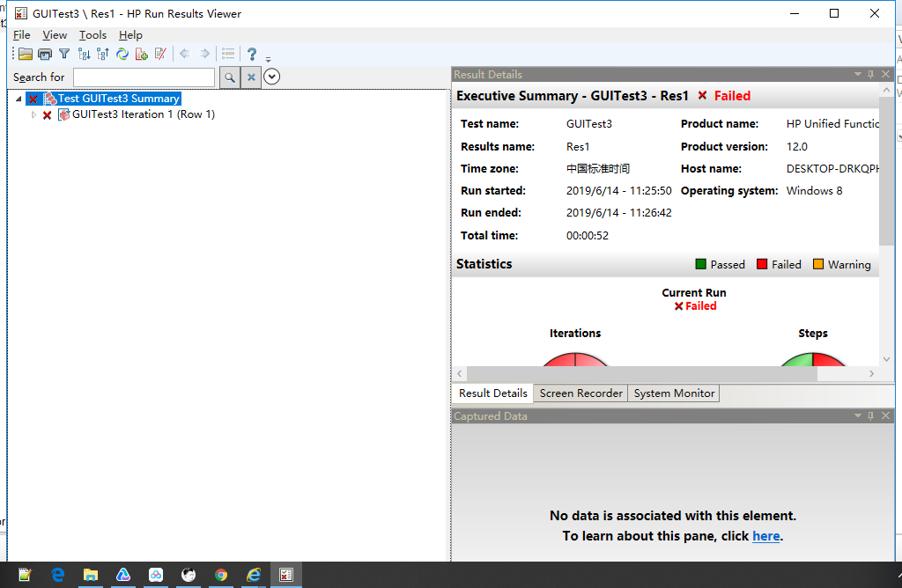Click the Run ended value 11:26:42
The image size is (902, 588).
click(619, 213)
